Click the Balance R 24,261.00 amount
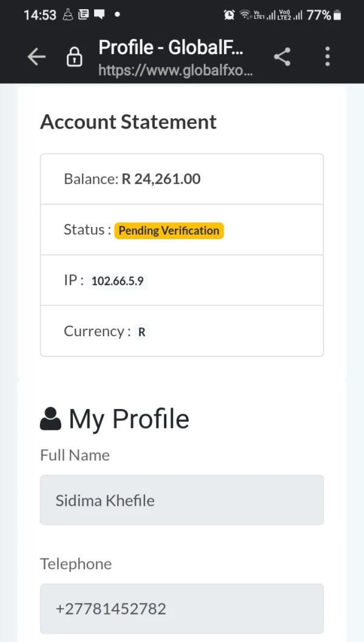Image resolution: width=364 pixels, height=642 pixels. coord(161,179)
